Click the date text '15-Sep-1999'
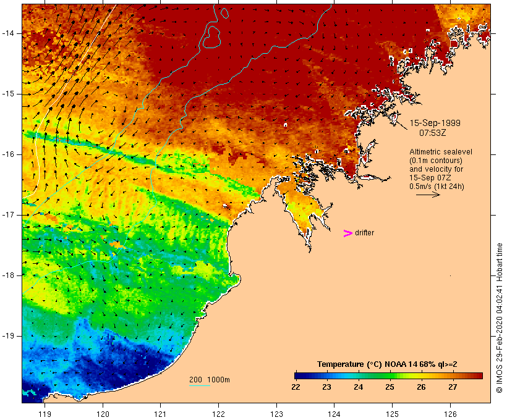This screenshot has height=420, width=507. [435, 123]
